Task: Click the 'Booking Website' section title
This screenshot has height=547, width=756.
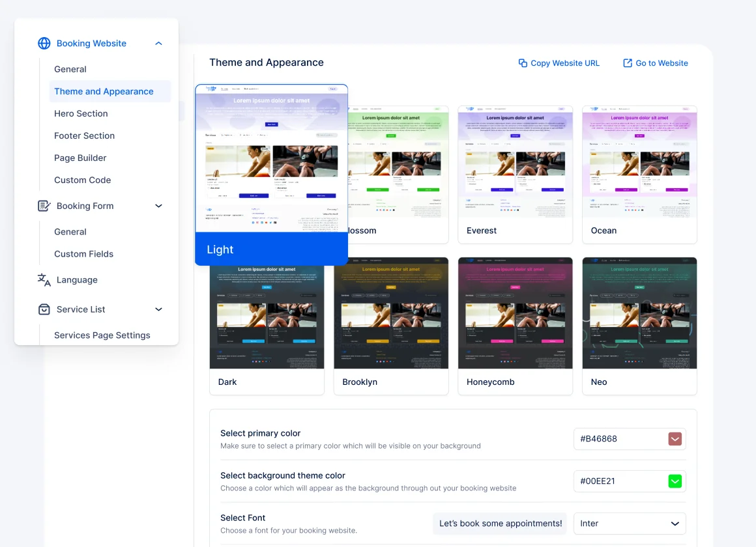Action: [92, 44]
